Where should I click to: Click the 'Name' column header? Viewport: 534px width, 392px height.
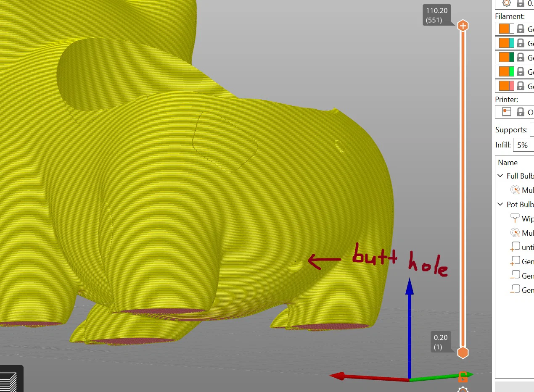pyautogui.click(x=508, y=162)
